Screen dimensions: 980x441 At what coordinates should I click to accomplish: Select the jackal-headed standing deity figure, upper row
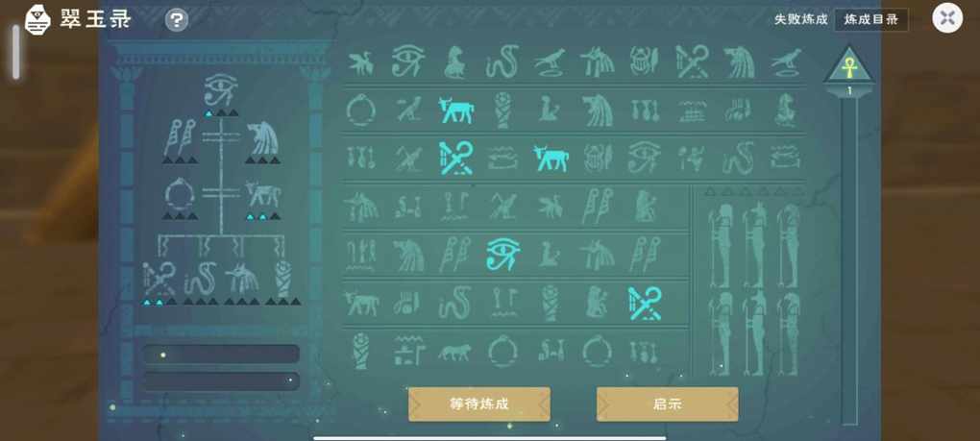click(754, 245)
